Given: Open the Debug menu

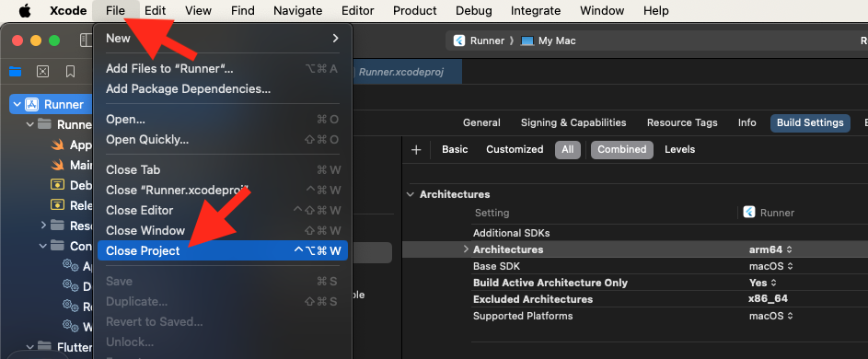Looking at the screenshot, I should click(473, 10).
